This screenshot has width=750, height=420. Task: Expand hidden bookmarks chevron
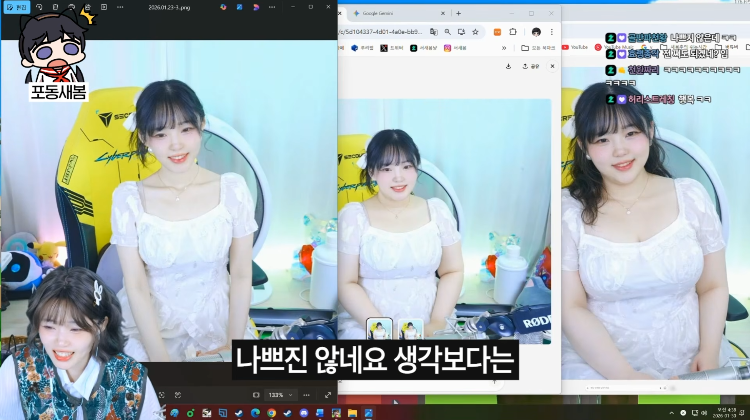tap(504, 48)
